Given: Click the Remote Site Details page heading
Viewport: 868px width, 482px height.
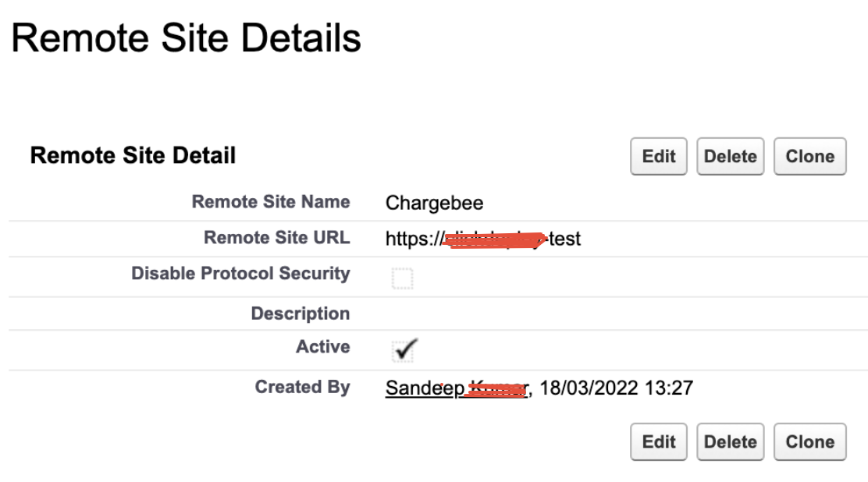Looking at the screenshot, I should pos(186,38).
